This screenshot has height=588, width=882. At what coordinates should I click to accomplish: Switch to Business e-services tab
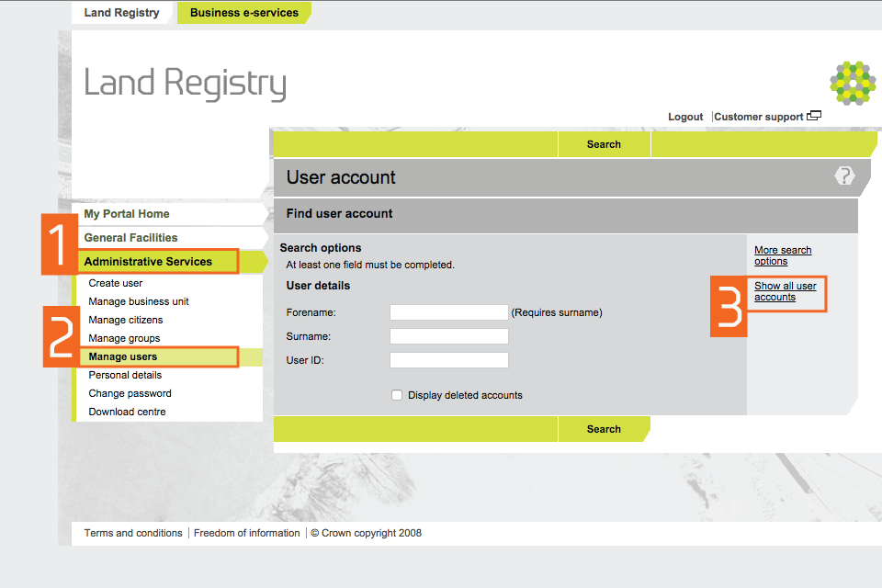243,13
